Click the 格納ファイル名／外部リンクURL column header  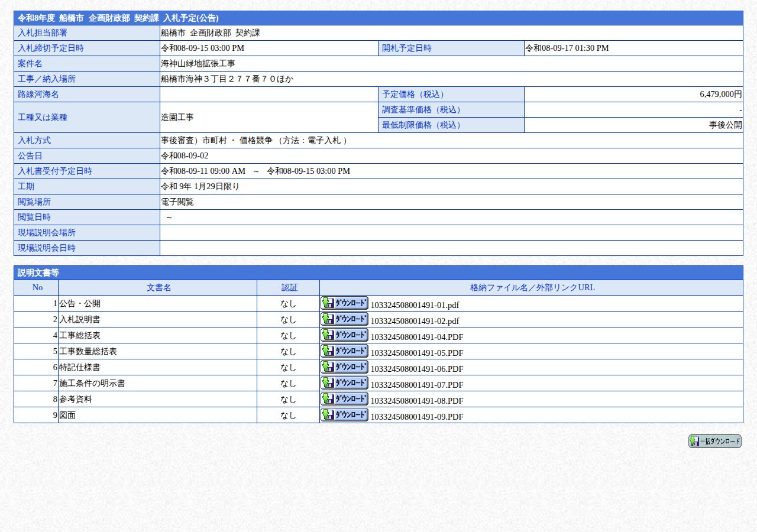(x=531, y=288)
